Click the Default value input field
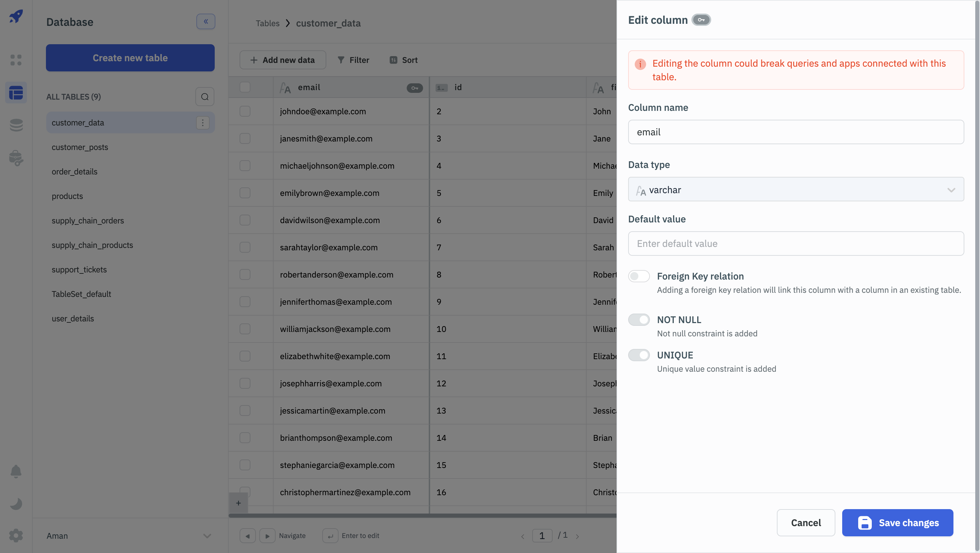The image size is (980, 553). click(796, 244)
